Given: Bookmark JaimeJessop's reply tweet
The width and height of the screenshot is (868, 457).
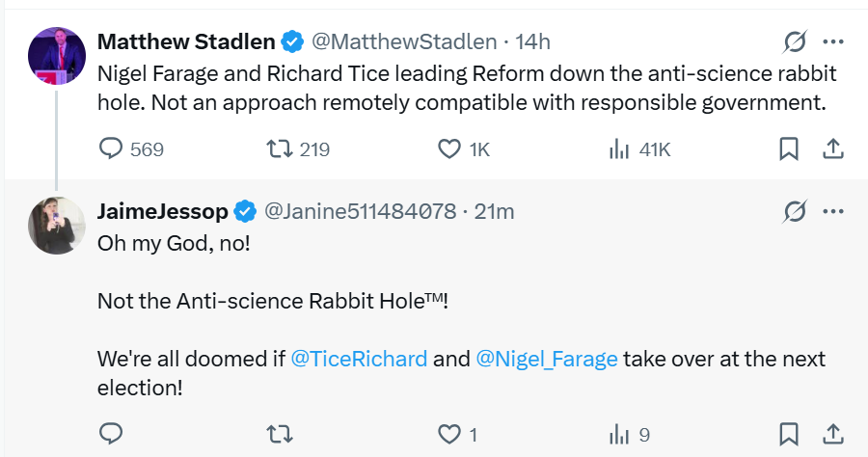Looking at the screenshot, I should point(788,435).
